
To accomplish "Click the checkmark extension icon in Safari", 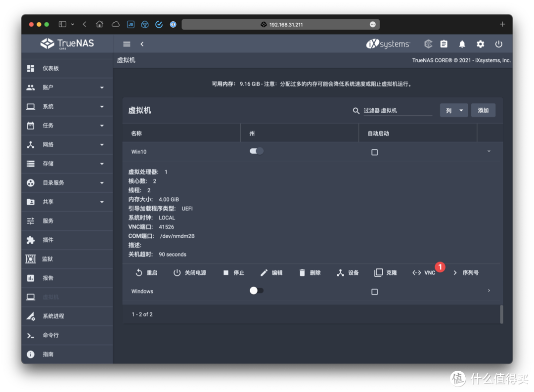I will [159, 24].
